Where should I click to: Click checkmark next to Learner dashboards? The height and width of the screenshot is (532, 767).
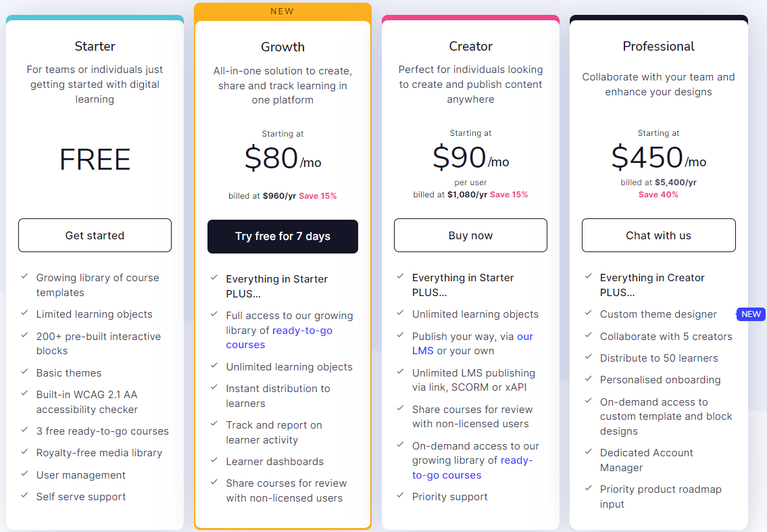tap(213, 460)
